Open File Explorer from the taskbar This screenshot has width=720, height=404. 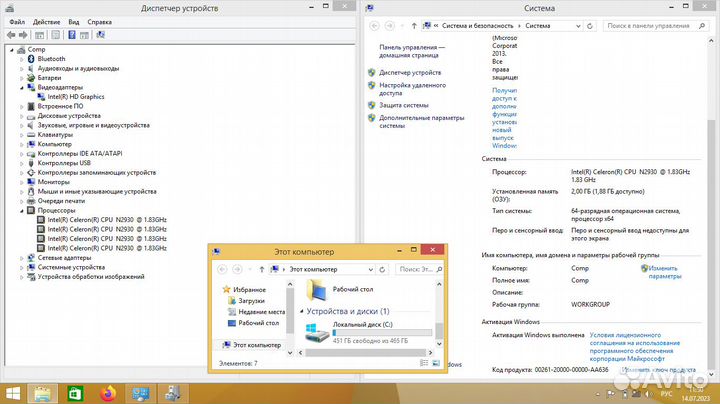coord(43,393)
